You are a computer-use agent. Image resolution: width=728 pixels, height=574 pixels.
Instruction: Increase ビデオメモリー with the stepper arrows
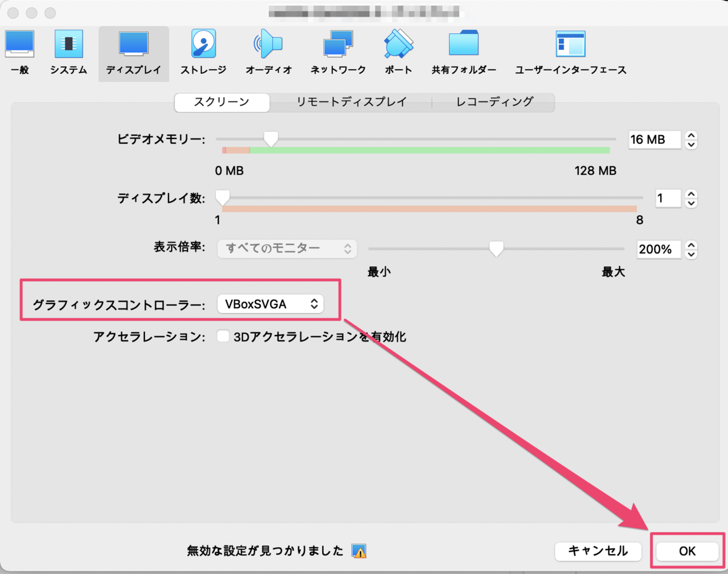691,136
